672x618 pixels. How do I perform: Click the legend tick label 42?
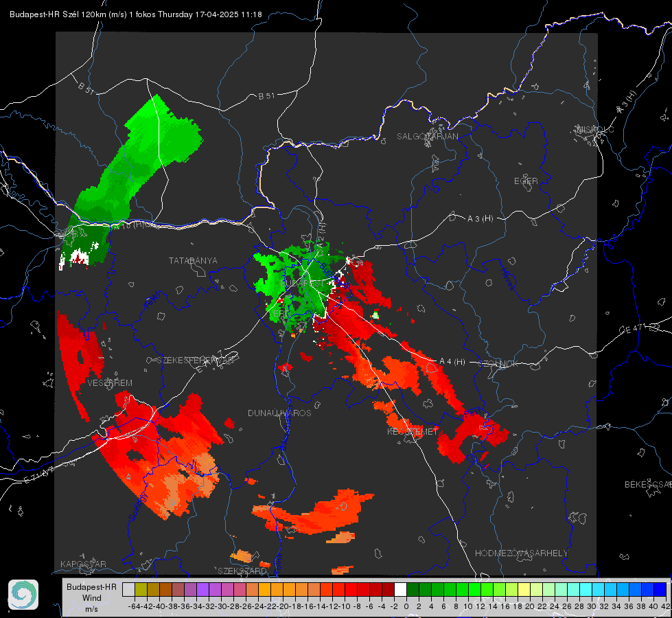pos(665,606)
